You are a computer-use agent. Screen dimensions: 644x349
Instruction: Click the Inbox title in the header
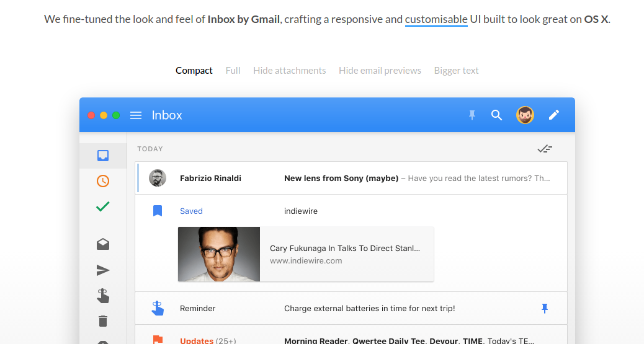point(167,115)
